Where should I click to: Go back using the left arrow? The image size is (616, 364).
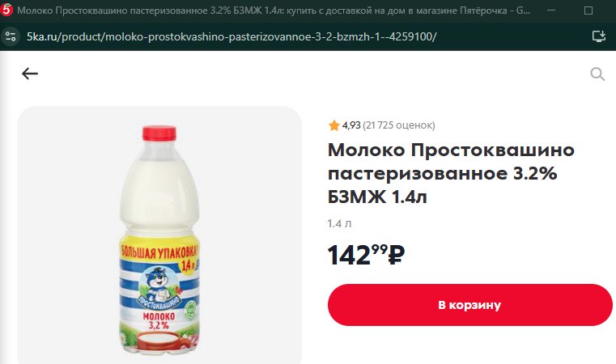(30, 74)
